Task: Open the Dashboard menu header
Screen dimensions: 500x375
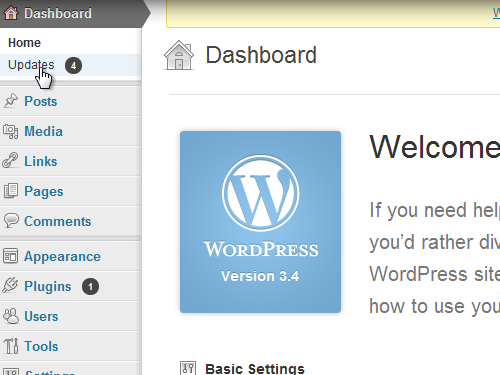Action: [75, 14]
